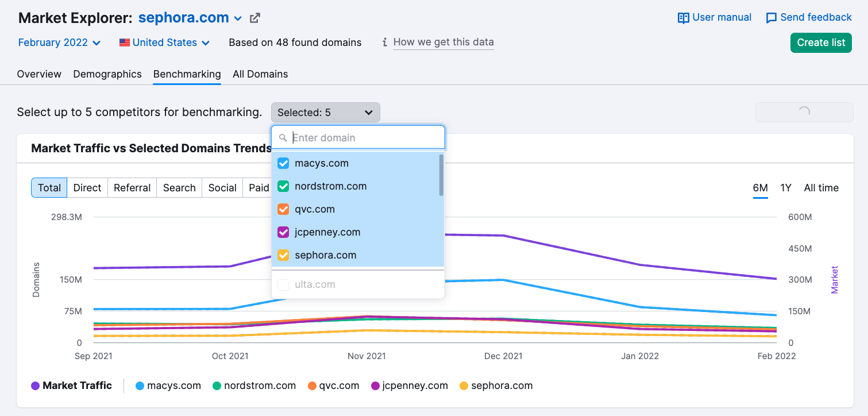Select Search traffic filter
Viewport: 868px width, 416px height.
point(179,188)
